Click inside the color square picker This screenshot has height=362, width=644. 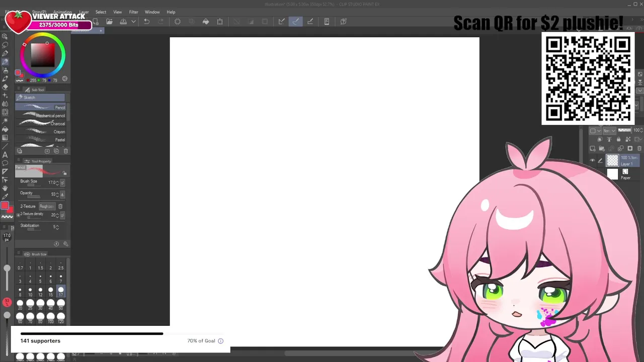click(x=43, y=55)
